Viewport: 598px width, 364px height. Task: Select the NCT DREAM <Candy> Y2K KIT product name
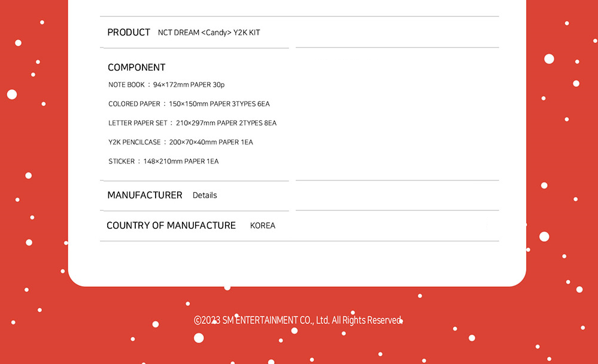[x=209, y=33]
